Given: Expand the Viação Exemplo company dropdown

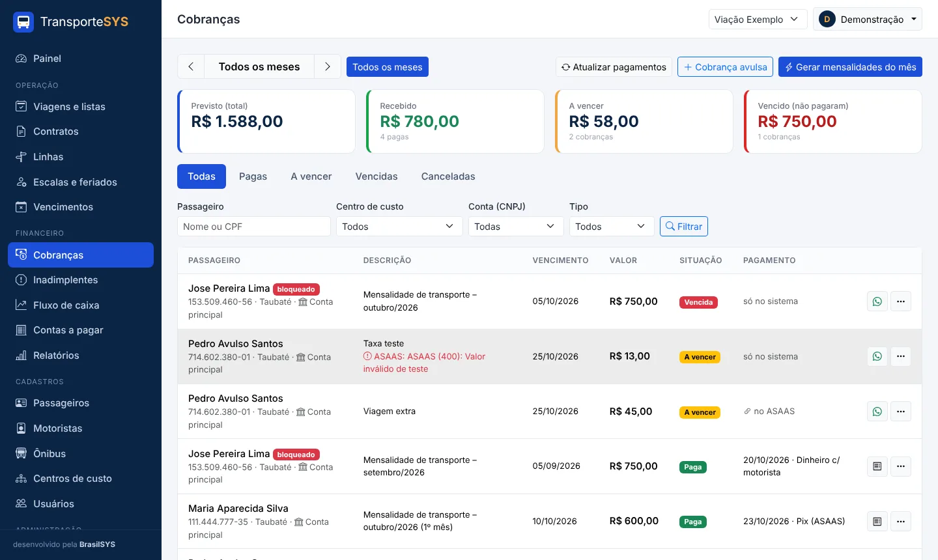Looking at the screenshot, I should (758, 19).
